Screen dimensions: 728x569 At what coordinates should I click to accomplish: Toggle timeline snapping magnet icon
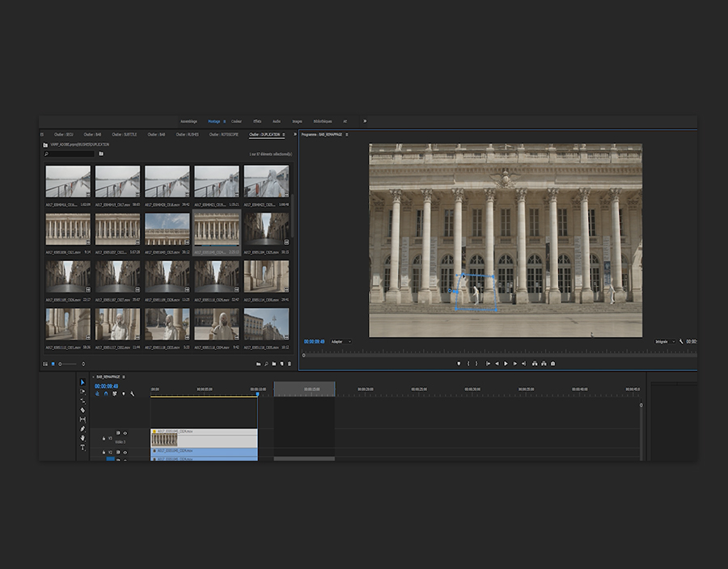coord(105,394)
